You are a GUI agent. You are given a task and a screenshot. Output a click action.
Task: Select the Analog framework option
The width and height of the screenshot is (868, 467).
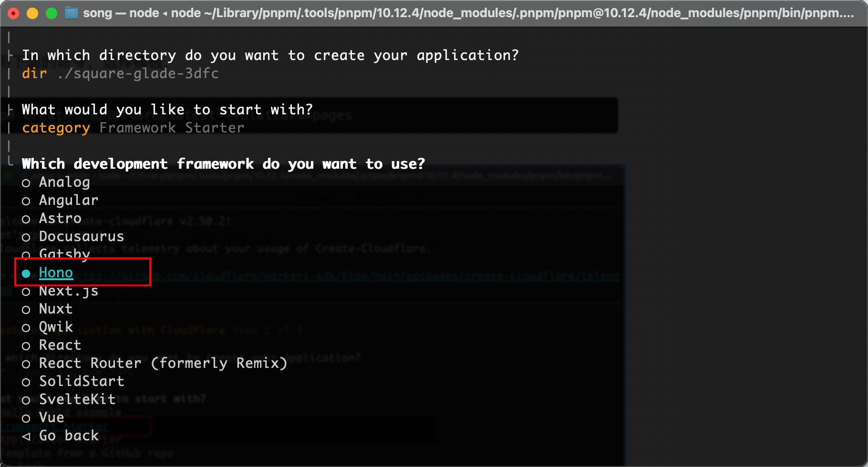pos(64,182)
